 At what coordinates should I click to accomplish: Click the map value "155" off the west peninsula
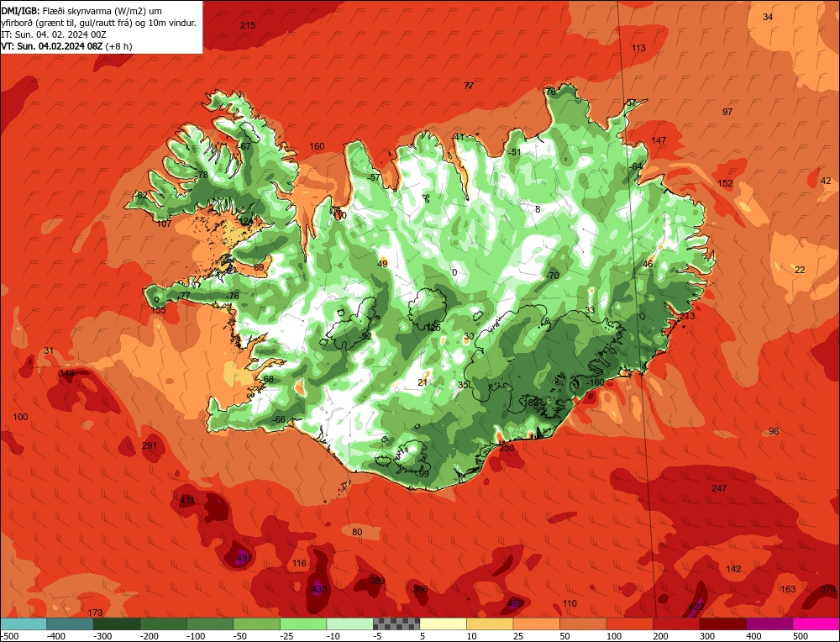point(158,310)
